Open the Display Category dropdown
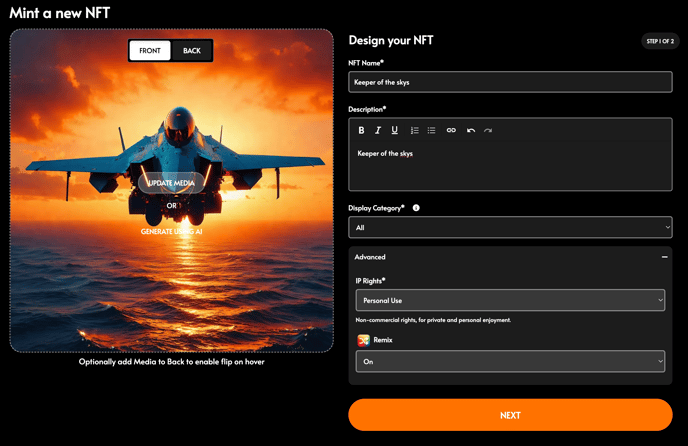This screenshot has width=688, height=446. tap(510, 228)
